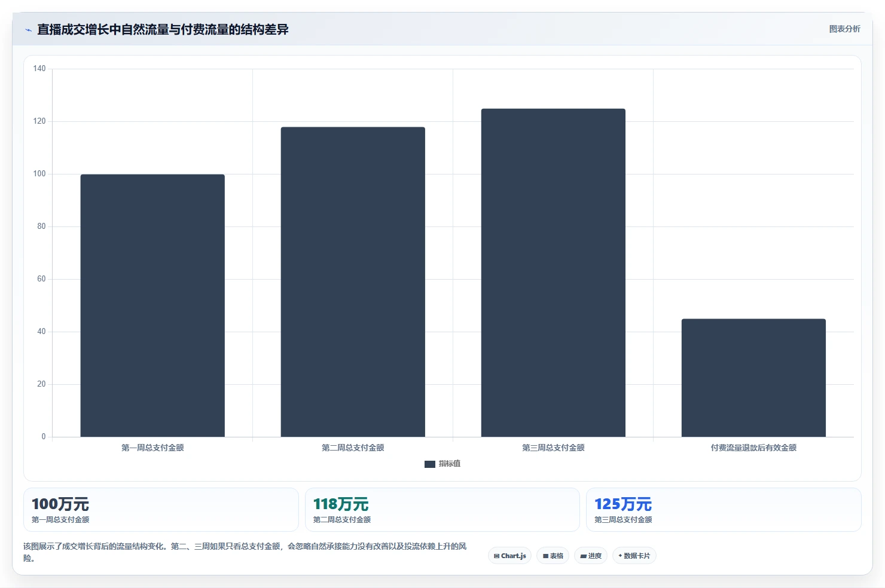
Task: Select the 第二周总支付金额 bar
Action: click(x=353, y=282)
